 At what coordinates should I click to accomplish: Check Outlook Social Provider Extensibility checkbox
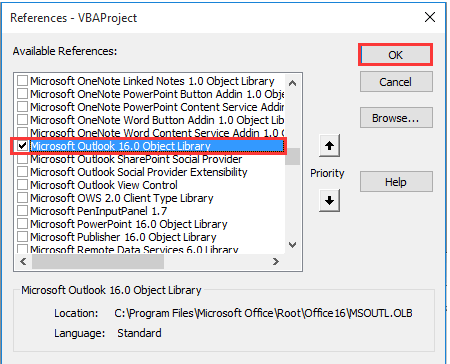coord(22,172)
